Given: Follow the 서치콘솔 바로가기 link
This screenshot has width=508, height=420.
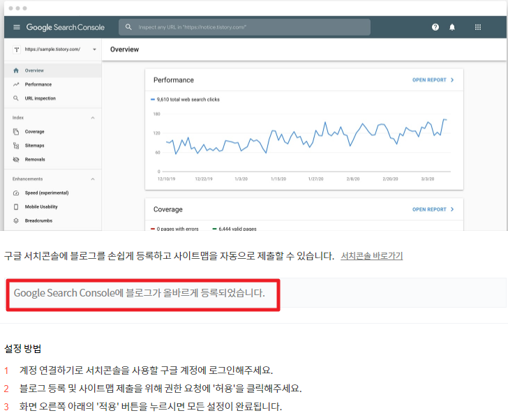Looking at the screenshot, I should [372, 256].
